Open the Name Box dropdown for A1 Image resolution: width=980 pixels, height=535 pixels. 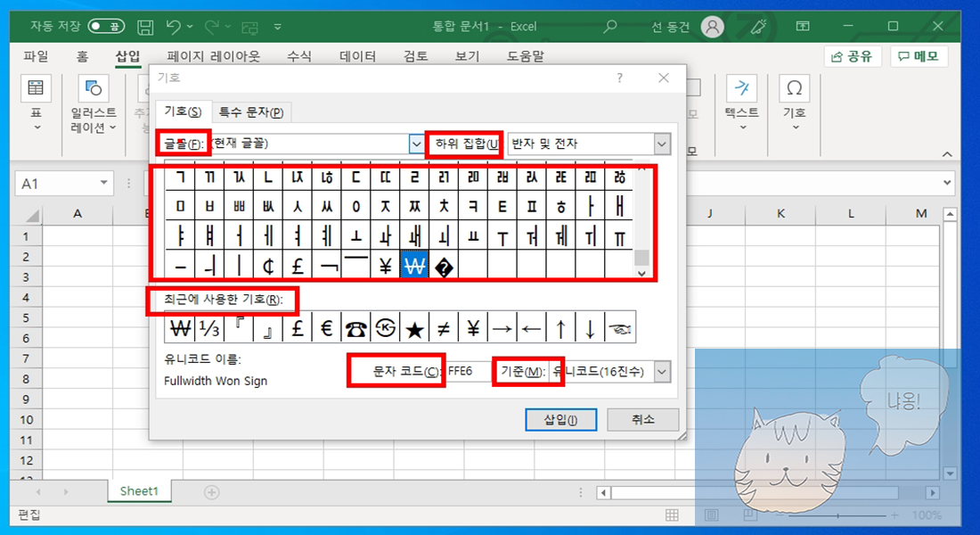103,184
